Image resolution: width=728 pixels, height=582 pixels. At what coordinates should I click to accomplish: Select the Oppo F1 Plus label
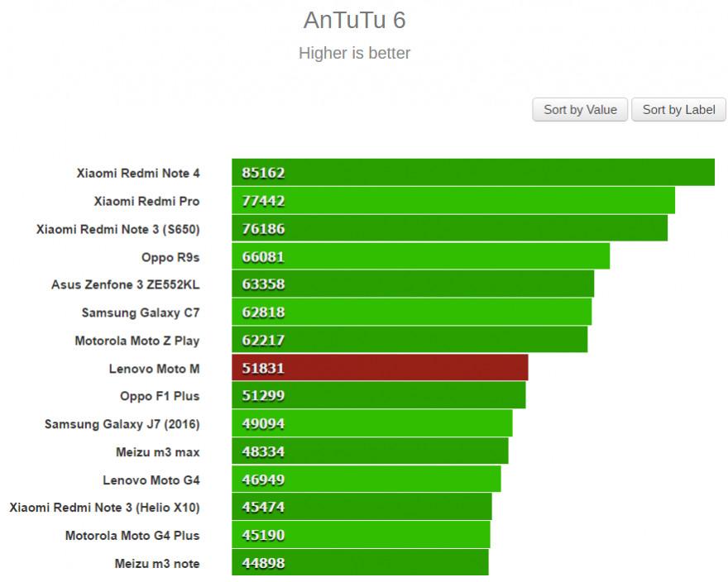click(160, 396)
